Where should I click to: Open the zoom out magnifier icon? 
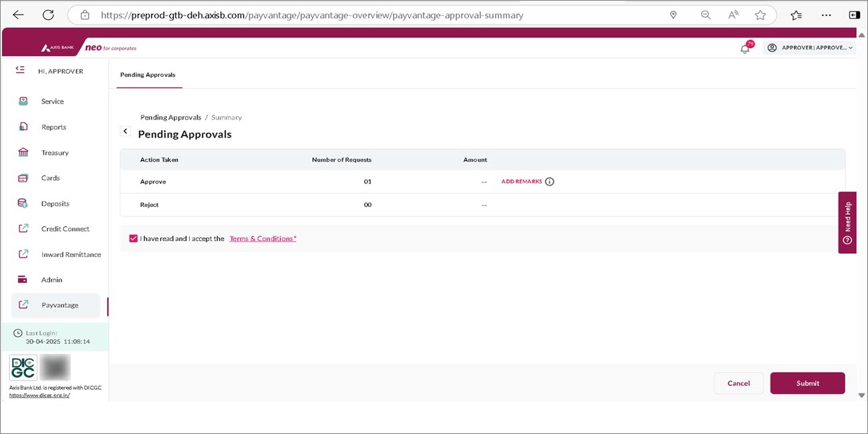pos(706,15)
